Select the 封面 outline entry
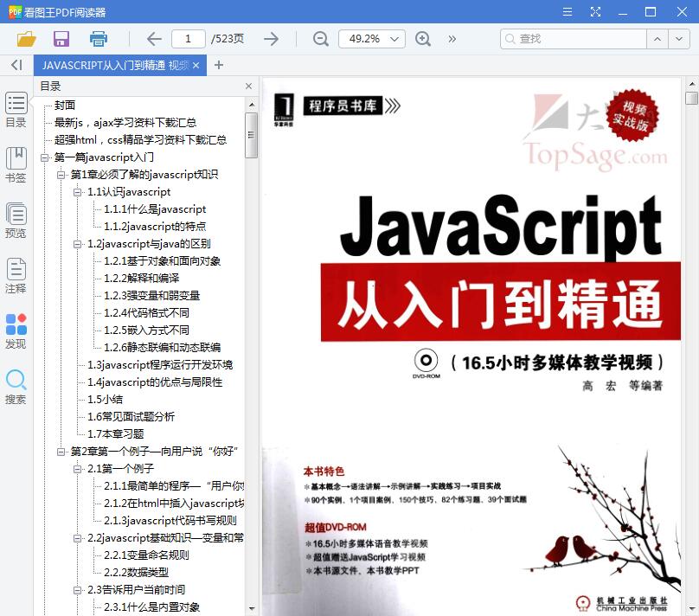 click(x=65, y=106)
